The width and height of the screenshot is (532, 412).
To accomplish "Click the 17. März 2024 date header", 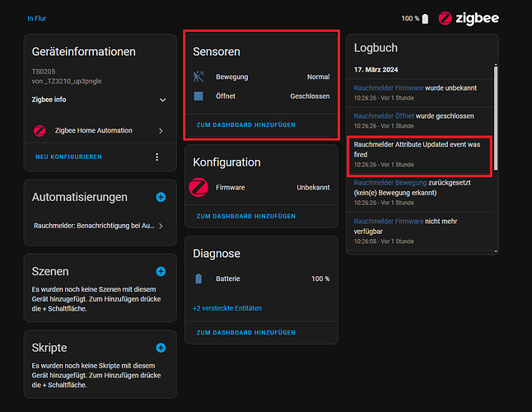I will coord(376,69).
